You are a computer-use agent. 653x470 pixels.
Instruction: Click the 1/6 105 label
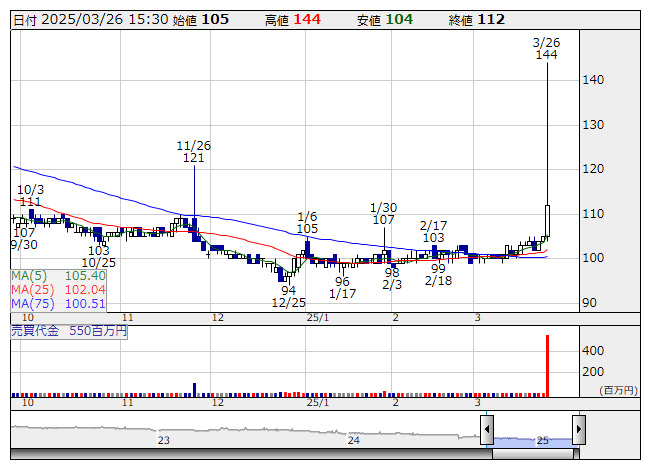pyautogui.click(x=307, y=223)
